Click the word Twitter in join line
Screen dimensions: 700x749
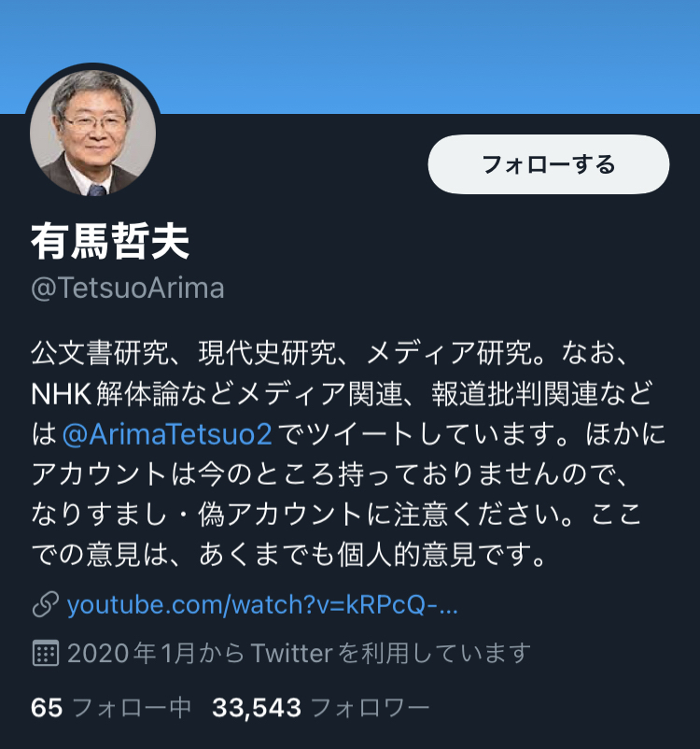[x=291, y=653]
